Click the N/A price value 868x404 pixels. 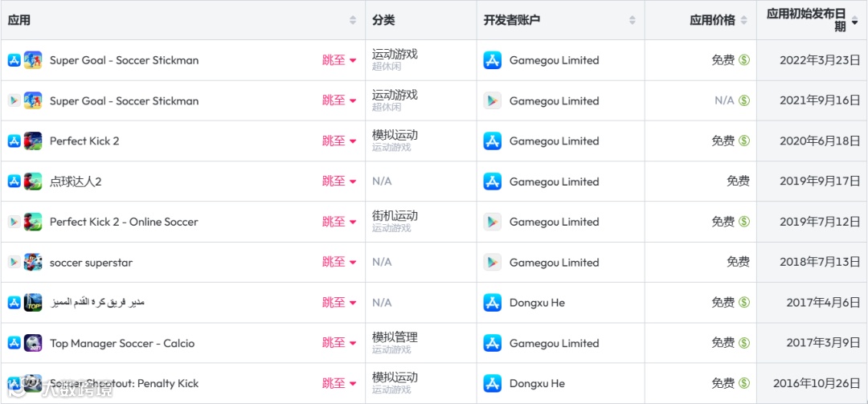(x=724, y=100)
